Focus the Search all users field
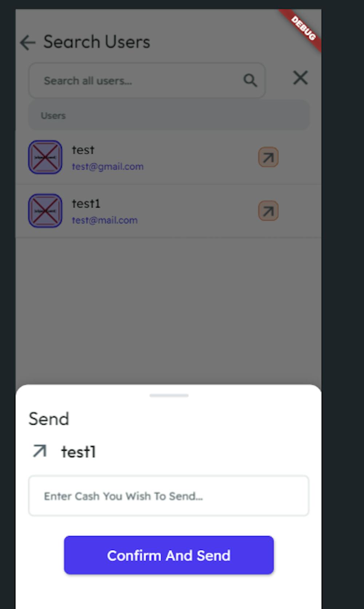This screenshot has height=609, width=364. click(147, 80)
